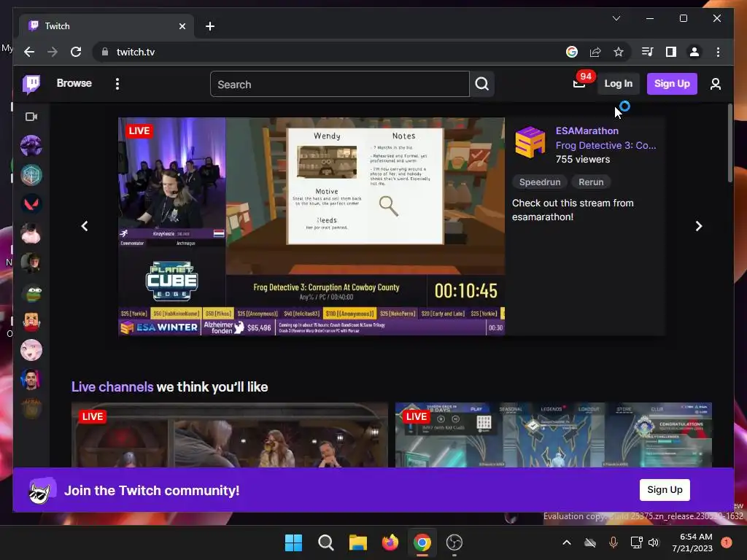
Task: Open the man with neon background avatar channel
Action: [31, 379]
